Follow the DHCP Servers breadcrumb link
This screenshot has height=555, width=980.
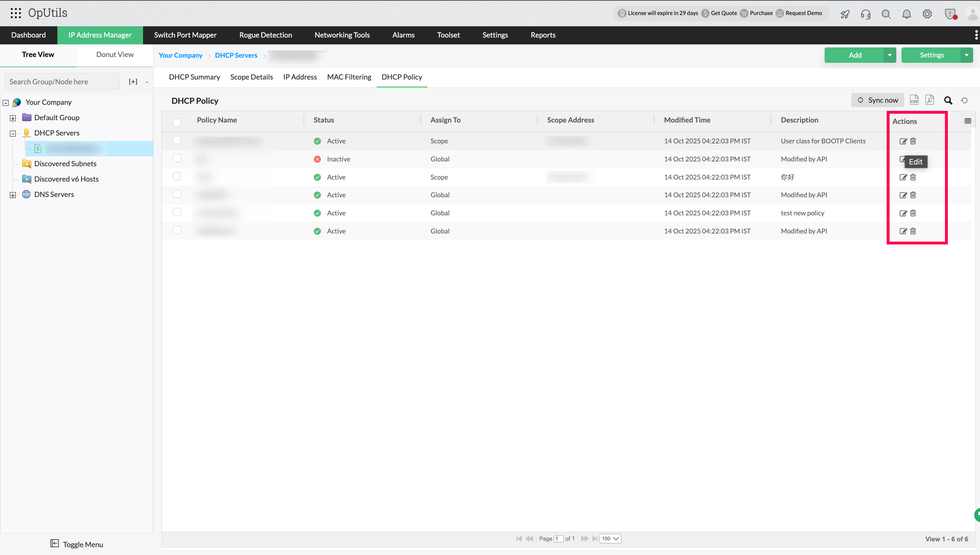point(236,55)
